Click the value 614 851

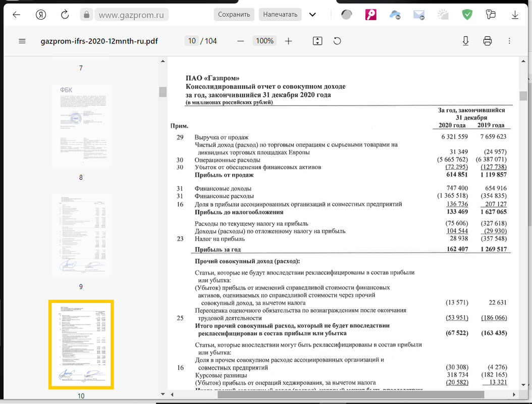point(457,175)
